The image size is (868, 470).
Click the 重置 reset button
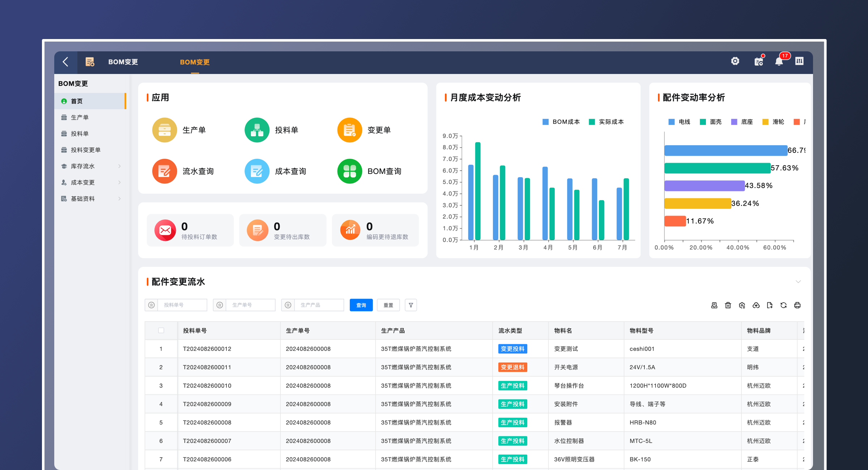pos(388,305)
